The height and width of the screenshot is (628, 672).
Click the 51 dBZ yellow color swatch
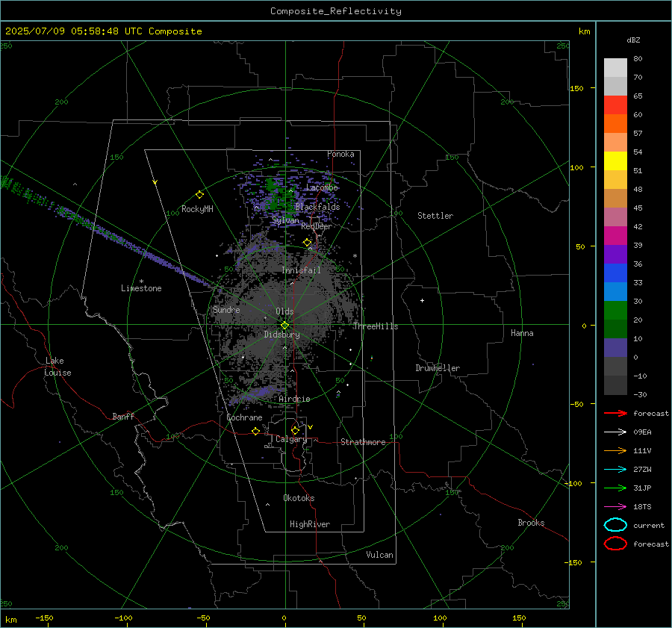[615, 161]
